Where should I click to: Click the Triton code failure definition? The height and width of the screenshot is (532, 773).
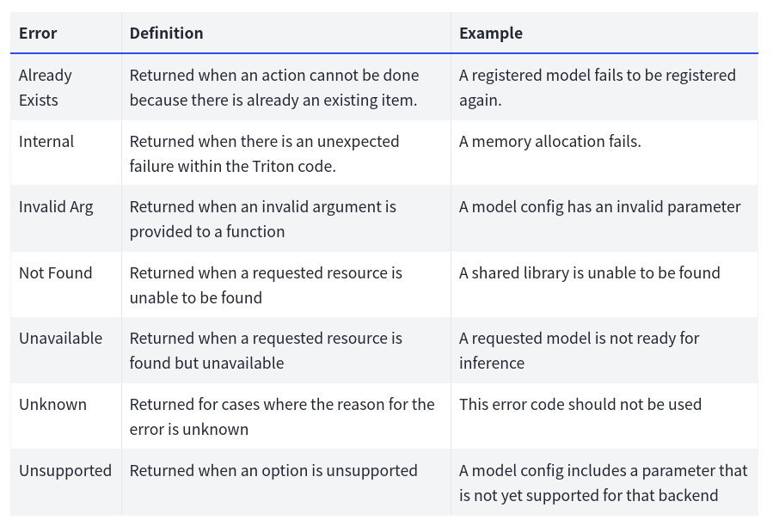coord(264,154)
